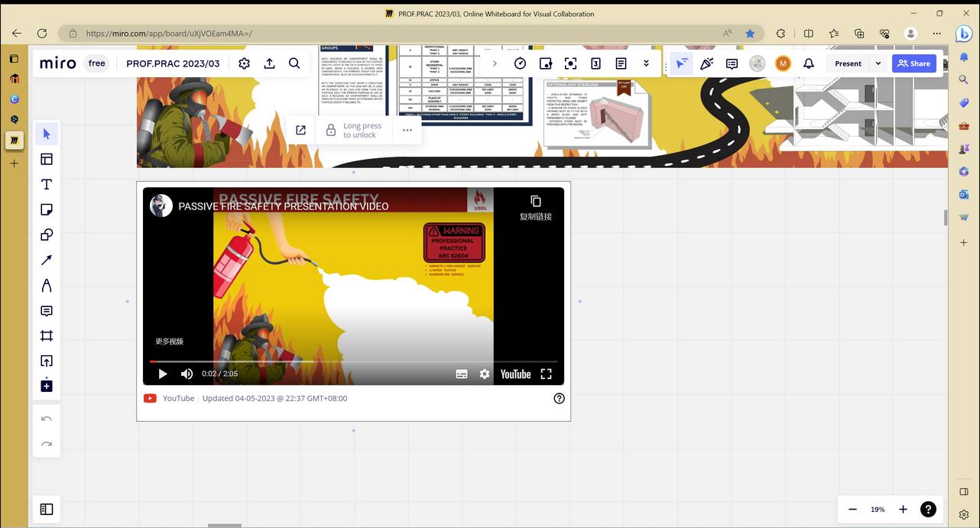The height and width of the screenshot is (528, 980).
Task: Open more apps plus tool
Action: point(47,386)
